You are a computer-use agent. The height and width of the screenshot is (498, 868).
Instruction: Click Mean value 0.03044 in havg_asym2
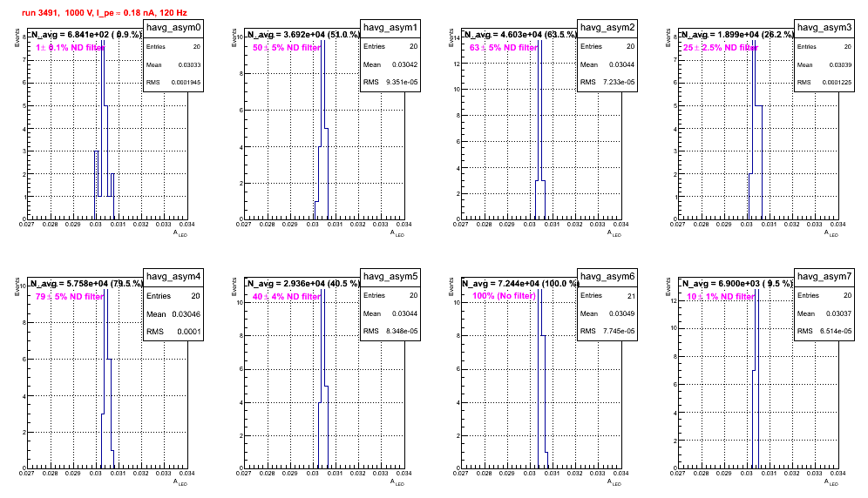click(621, 64)
